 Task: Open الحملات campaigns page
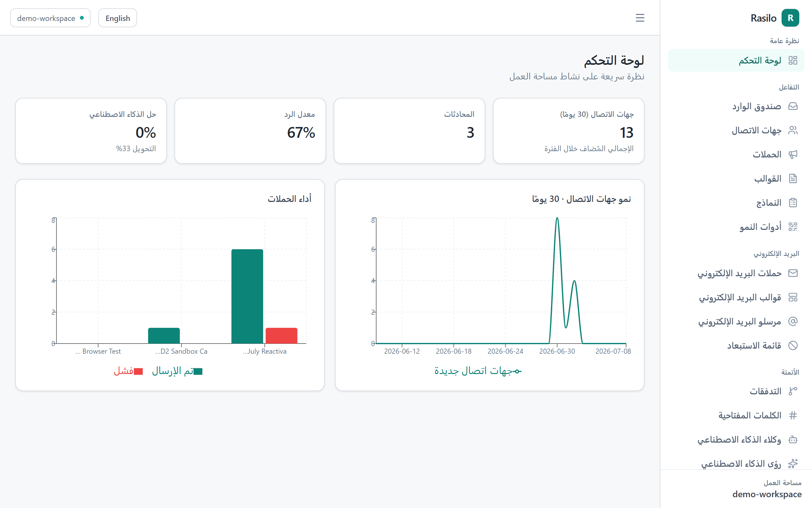coord(736,155)
